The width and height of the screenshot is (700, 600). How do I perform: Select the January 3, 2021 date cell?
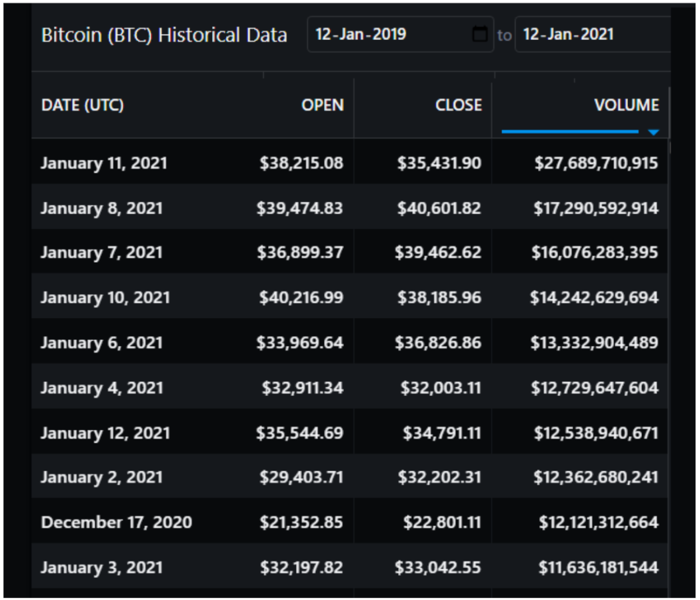pos(102,567)
